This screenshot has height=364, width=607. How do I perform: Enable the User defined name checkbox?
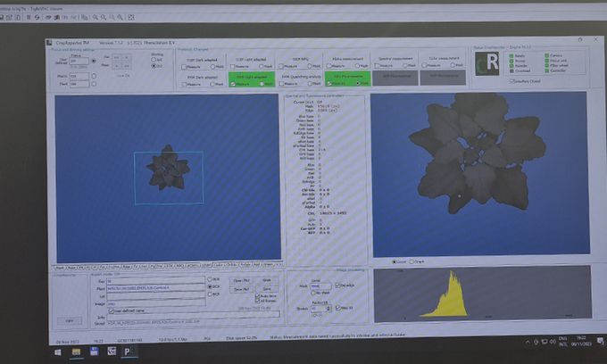click(111, 310)
